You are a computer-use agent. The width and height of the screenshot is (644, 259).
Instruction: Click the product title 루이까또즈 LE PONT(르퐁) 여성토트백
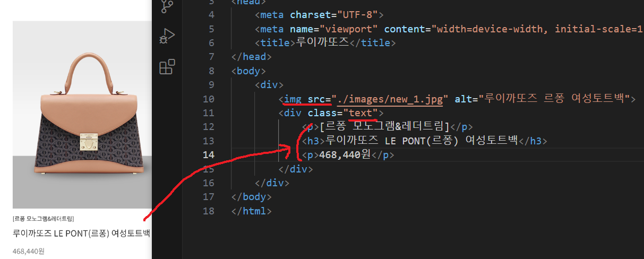[82, 234]
